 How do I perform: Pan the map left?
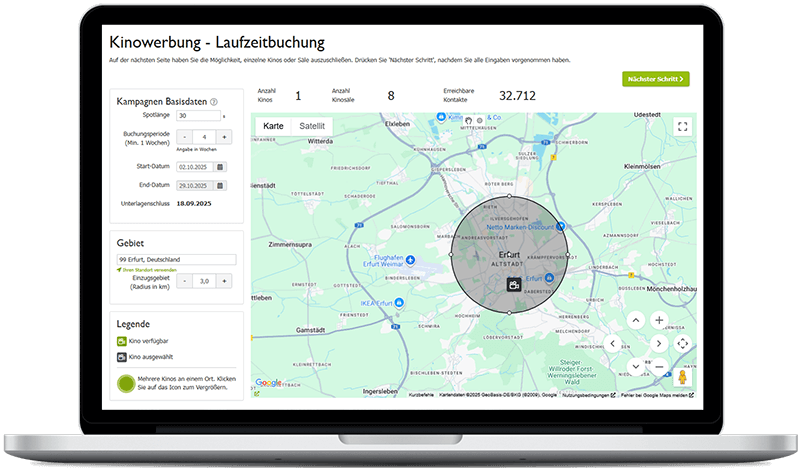pyautogui.click(x=613, y=343)
